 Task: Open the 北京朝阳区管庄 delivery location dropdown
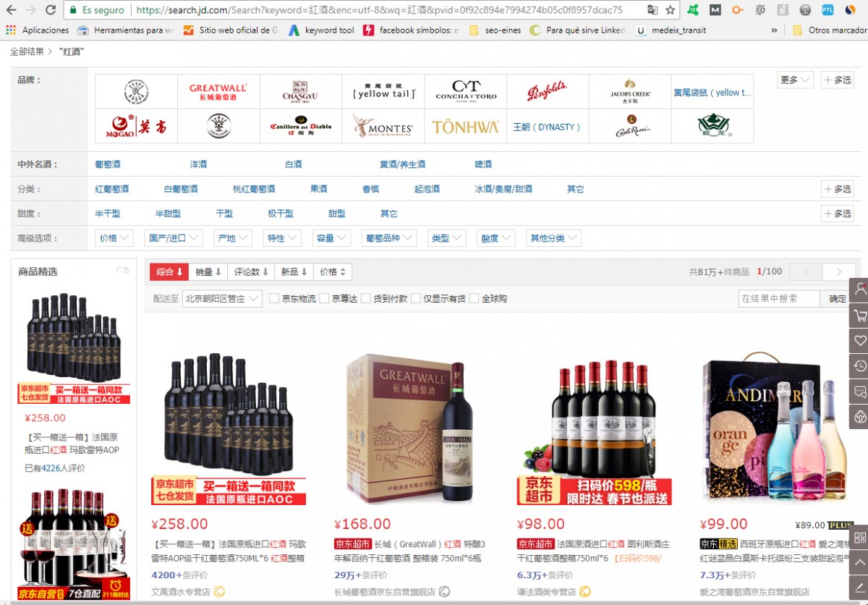(222, 298)
